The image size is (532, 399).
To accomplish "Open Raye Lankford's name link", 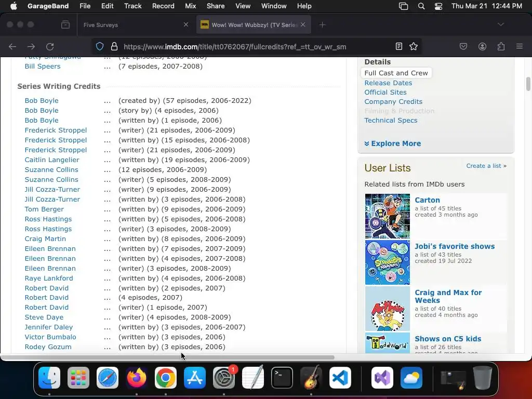I will pos(49,278).
